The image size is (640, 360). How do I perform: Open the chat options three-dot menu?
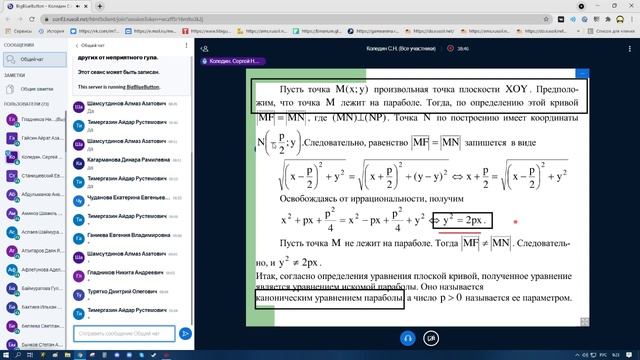tap(186, 45)
